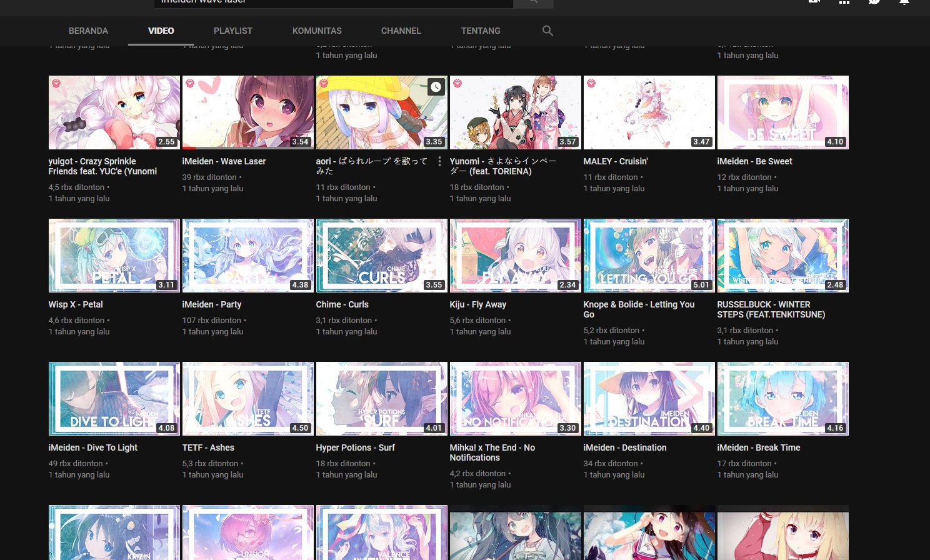
Task: Click the '49 rbx ditonton' view count
Action: (x=76, y=464)
